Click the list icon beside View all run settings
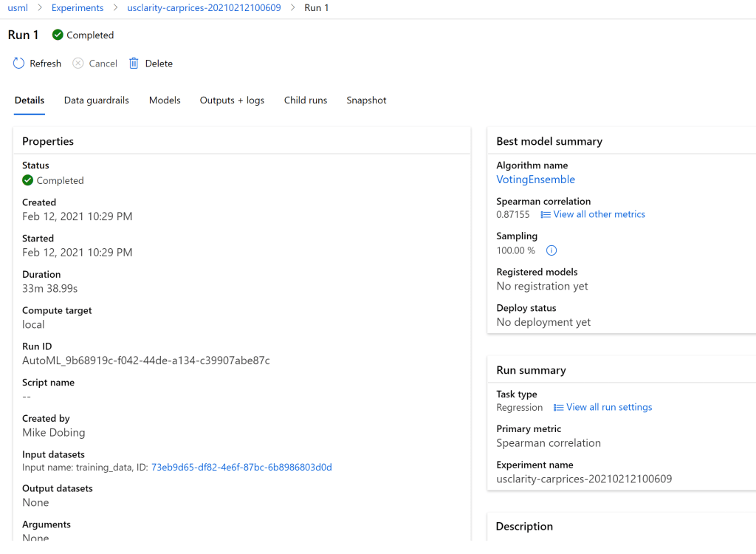The height and width of the screenshot is (554, 756). [x=559, y=408]
